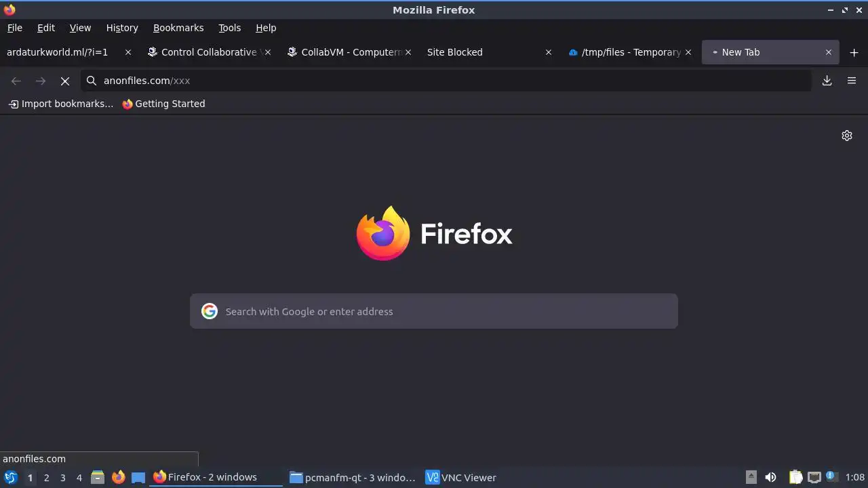Open the View menu

tap(80, 28)
